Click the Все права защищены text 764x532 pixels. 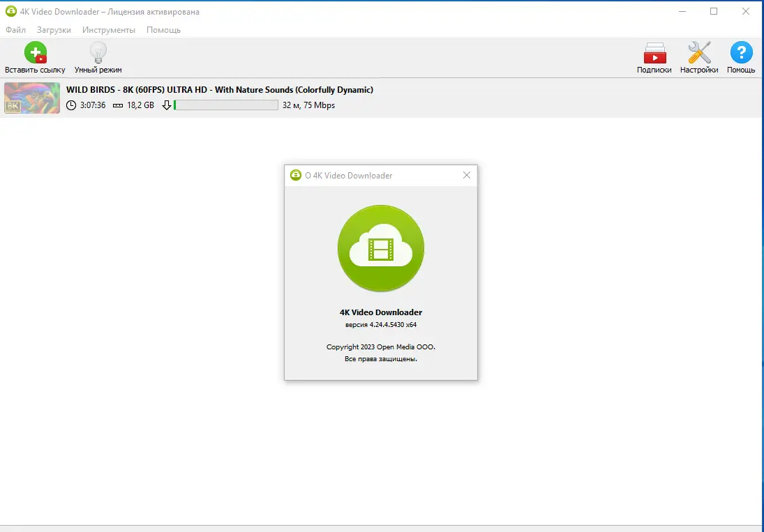pos(381,359)
